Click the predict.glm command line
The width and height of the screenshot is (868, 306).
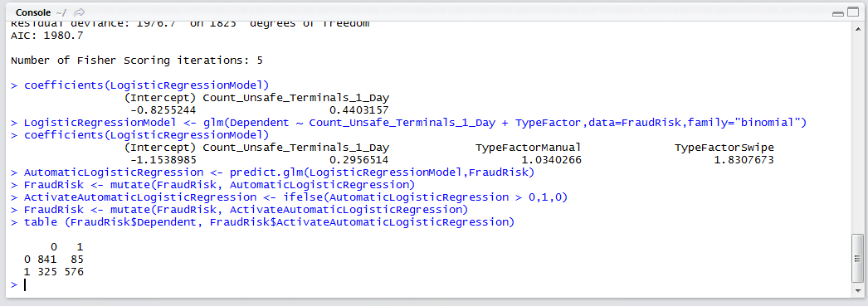[279, 172]
